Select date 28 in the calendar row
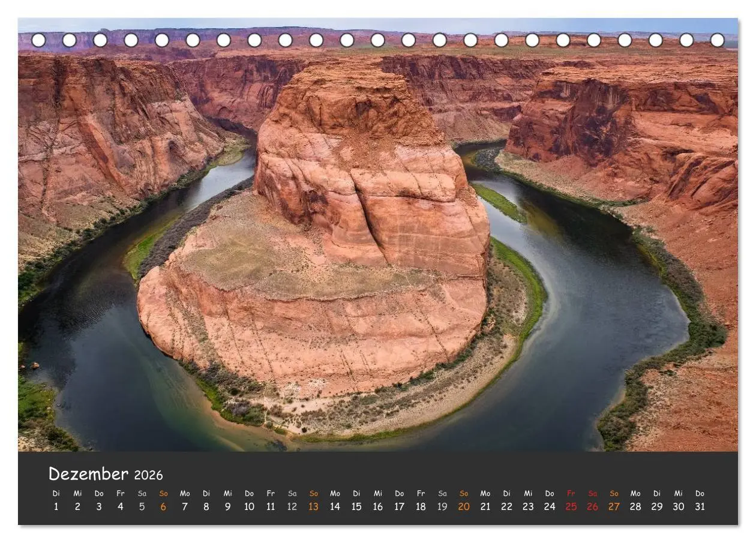Image resolution: width=756 pixels, height=543 pixels. pyautogui.click(x=635, y=506)
